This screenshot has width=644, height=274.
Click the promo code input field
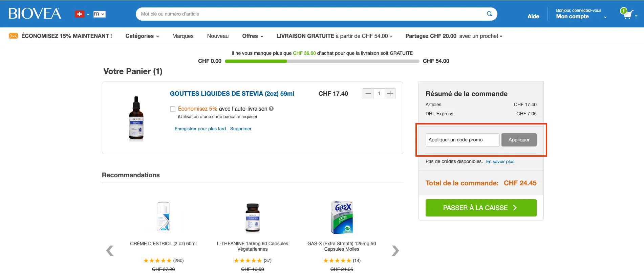tap(462, 140)
